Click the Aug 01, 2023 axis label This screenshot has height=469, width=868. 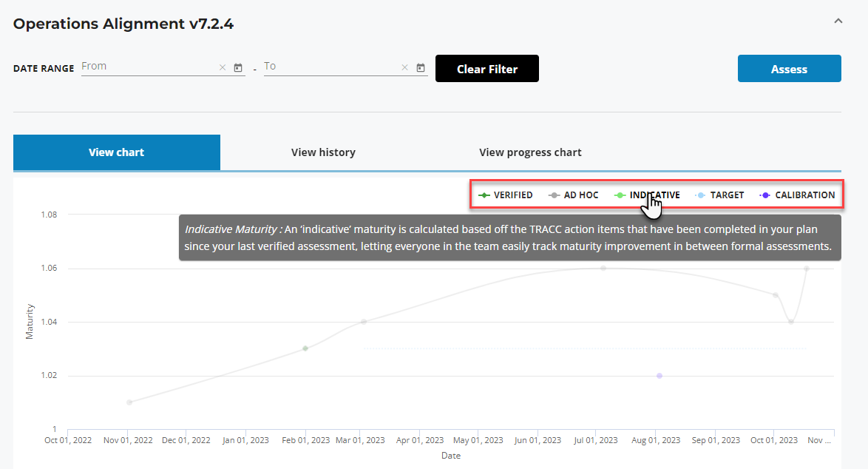656,440
